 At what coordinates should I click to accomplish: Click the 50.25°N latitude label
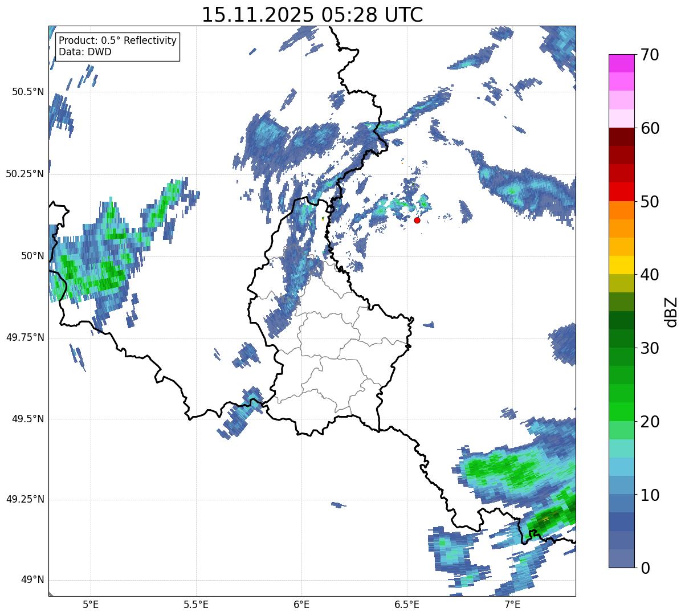pyautogui.click(x=25, y=174)
